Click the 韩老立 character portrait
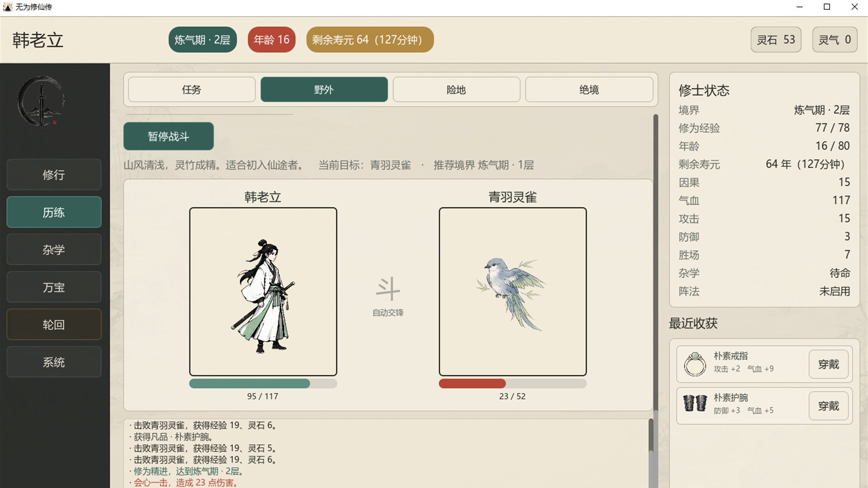 (x=263, y=291)
